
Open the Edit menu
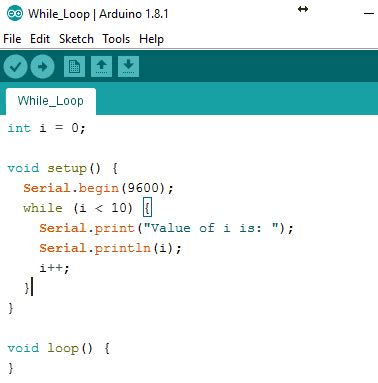tap(40, 39)
